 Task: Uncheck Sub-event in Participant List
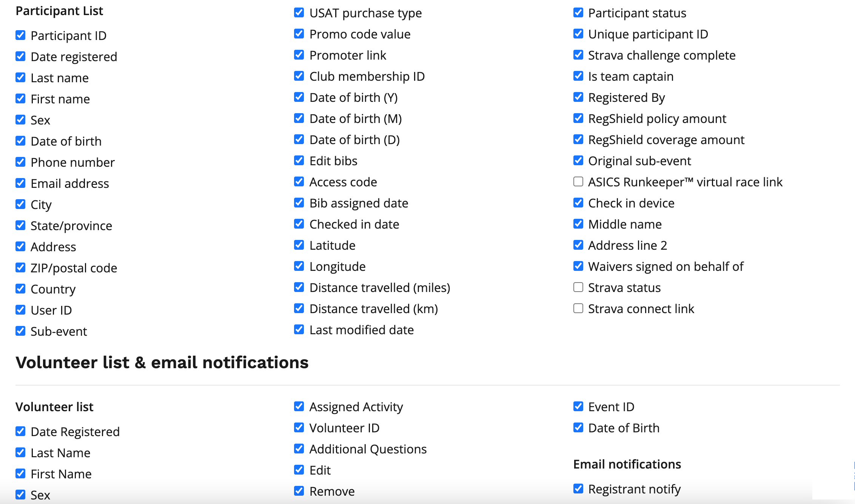[x=20, y=331]
